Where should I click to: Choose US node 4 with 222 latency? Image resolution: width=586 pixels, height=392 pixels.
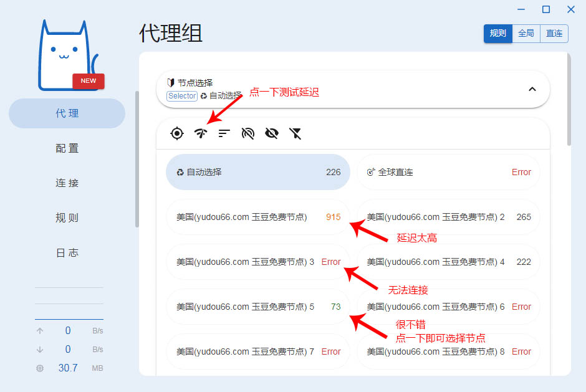coord(448,262)
